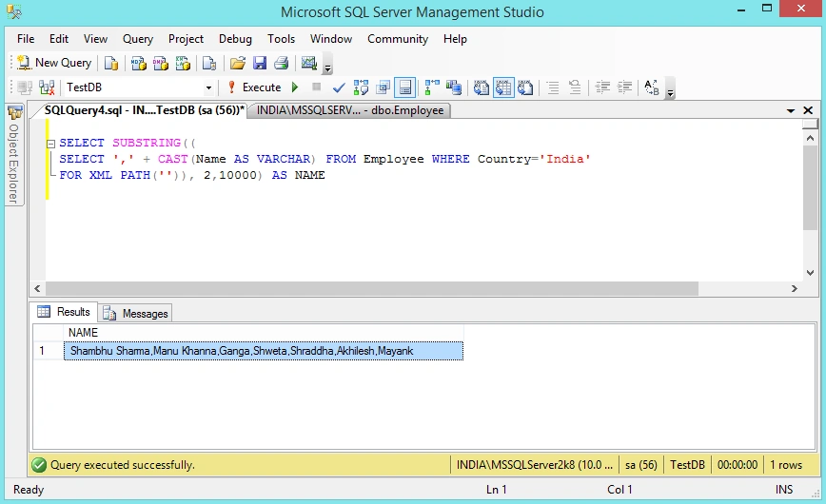Click the Database Engine Query icon
The width and height of the screenshot is (826, 504).
pyautogui.click(x=111, y=63)
